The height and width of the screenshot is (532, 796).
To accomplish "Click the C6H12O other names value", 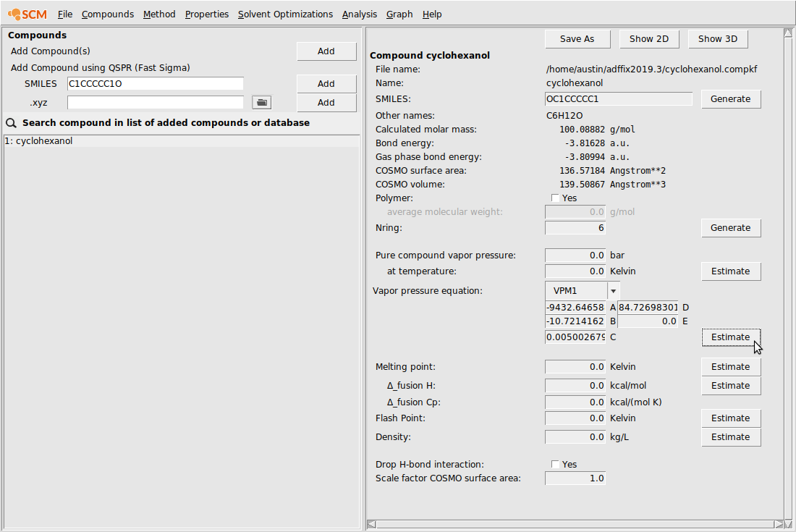I will [x=564, y=116].
